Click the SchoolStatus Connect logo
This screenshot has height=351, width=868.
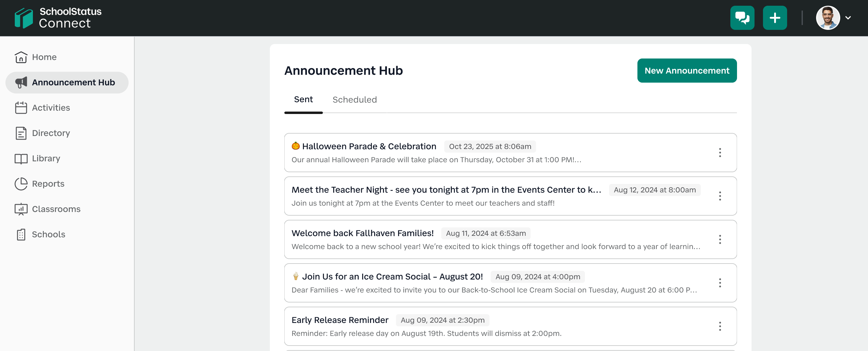pos(58,18)
